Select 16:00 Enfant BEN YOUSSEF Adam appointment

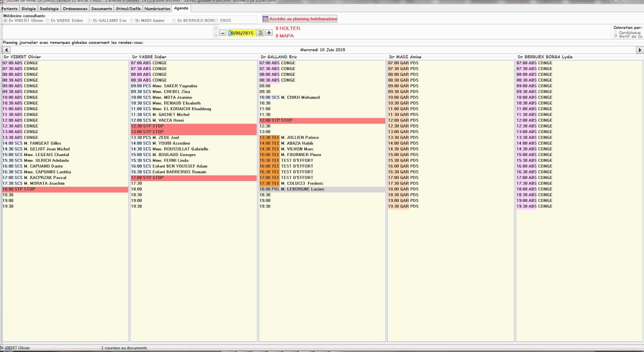pyautogui.click(x=194, y=166)
